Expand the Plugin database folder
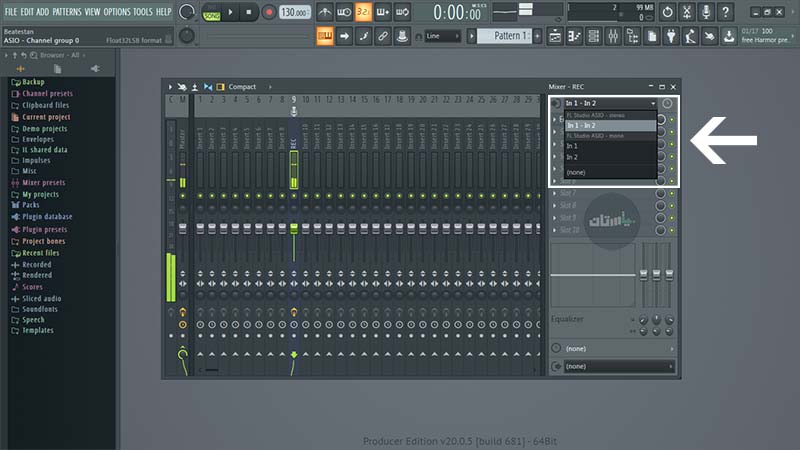This screenshot has width=800, height=450. pyautogui.click(x=47, y=217)
